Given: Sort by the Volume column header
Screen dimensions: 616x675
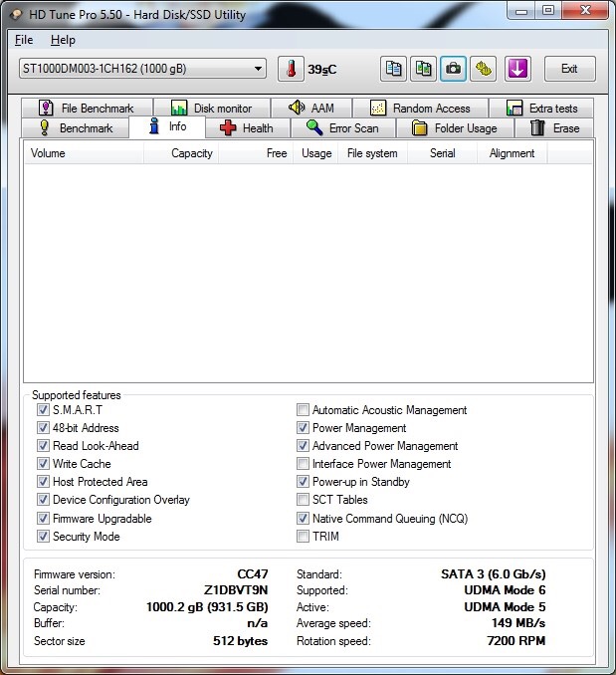Looking at the screenshot, I should pyautogui.click(x=84, y=153).
